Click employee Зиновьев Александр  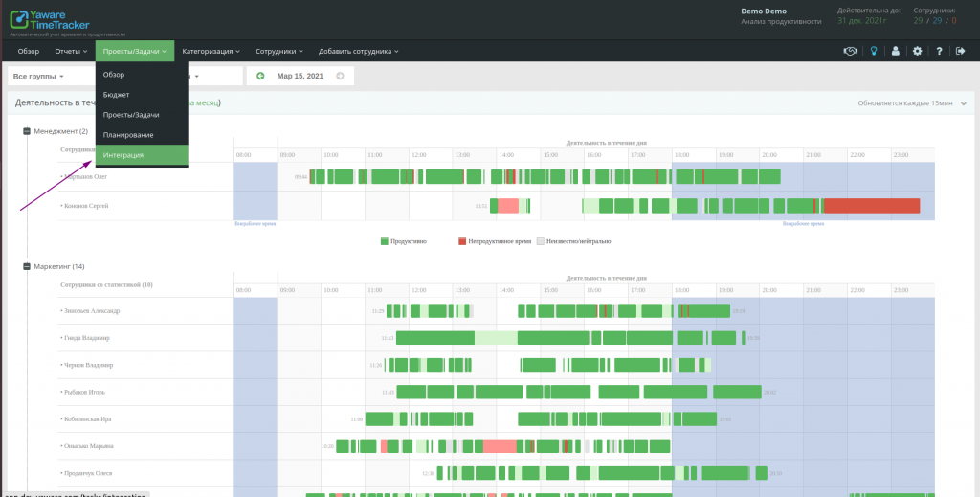tap(90, 310)
